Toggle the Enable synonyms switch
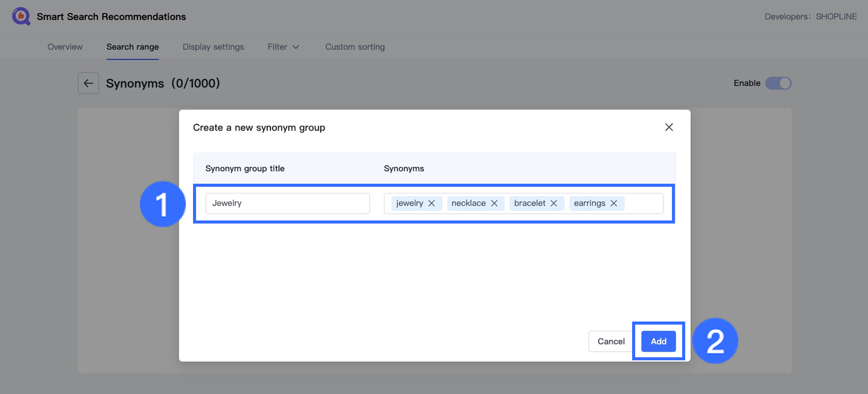This screenshot has height=394, width=868. [778, 83]
